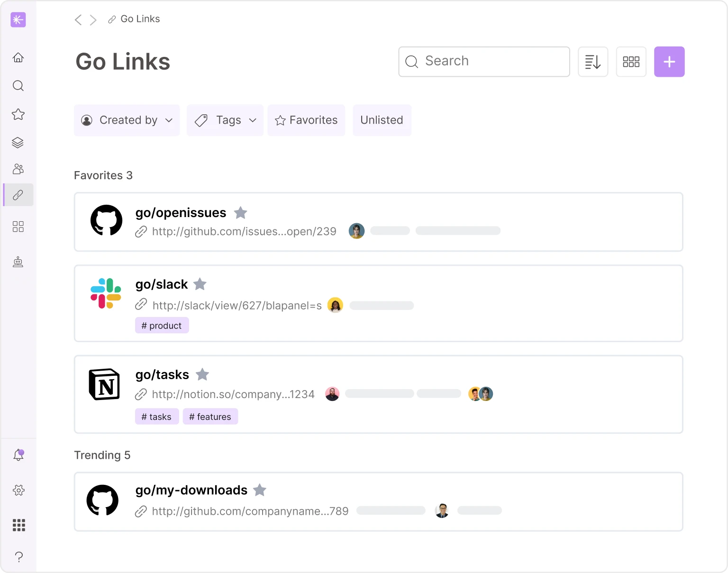Viewport: 728px width, 573px height.
Task: Open the People icon in the sidebar
Action: pos(18,169)
